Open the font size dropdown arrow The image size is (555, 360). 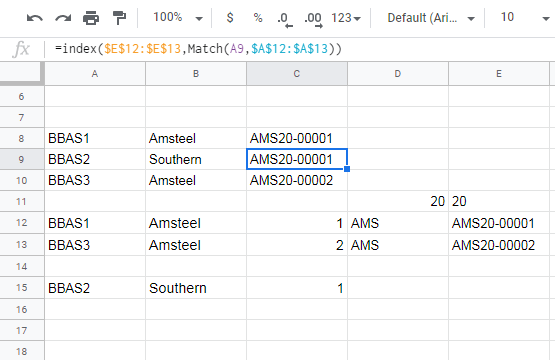(x=546, y=18)
